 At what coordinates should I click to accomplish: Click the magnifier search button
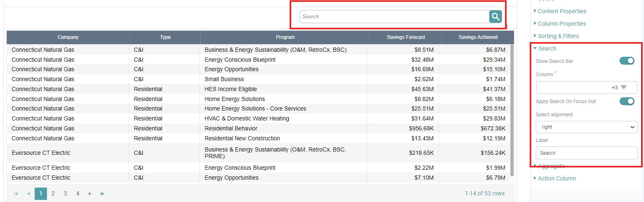coord(495,17)
